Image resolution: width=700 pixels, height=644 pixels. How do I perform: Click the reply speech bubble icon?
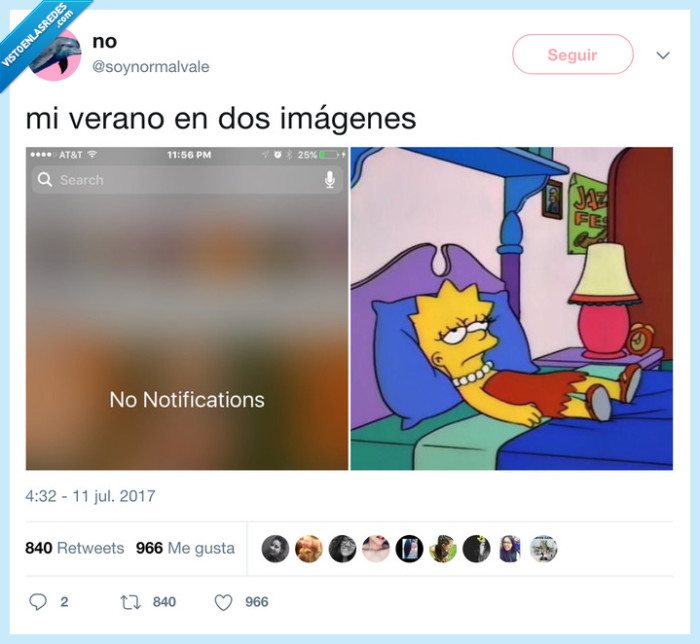(38, 602)
